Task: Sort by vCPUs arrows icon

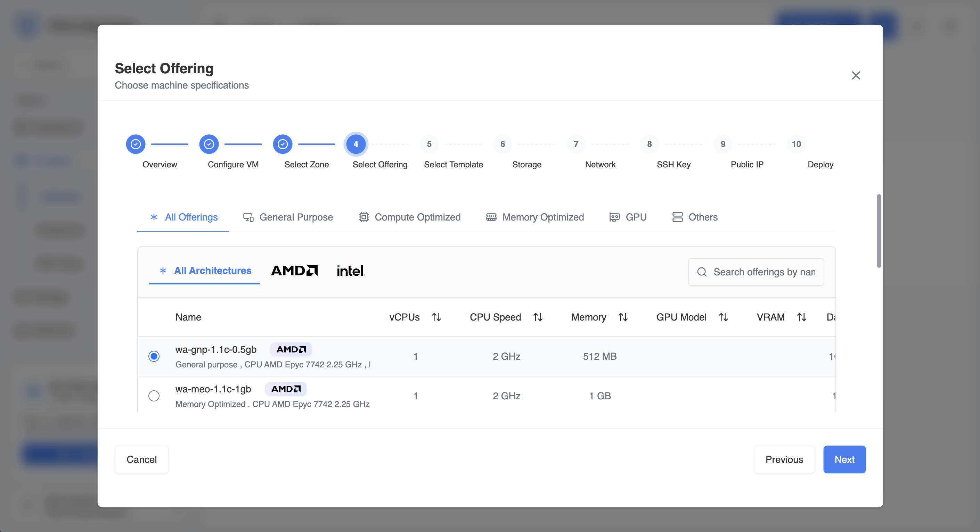Action: coord(436,317)
